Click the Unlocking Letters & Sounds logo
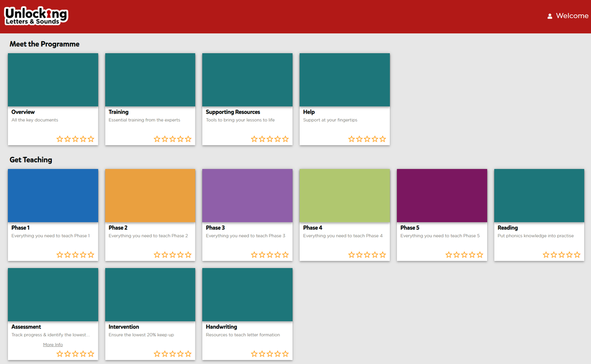This screenshot has width=591, height=364. coord(36,16)
